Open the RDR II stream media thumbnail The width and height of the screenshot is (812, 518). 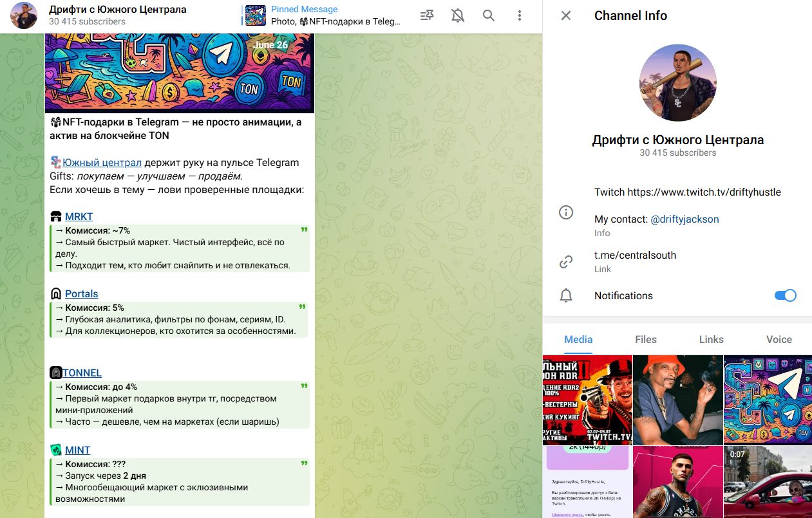pos(587,400)
